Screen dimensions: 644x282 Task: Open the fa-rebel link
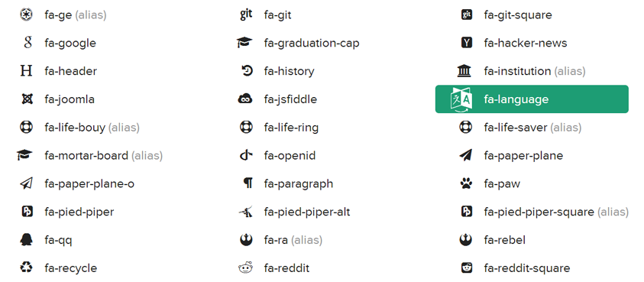(x=504, y=240)
